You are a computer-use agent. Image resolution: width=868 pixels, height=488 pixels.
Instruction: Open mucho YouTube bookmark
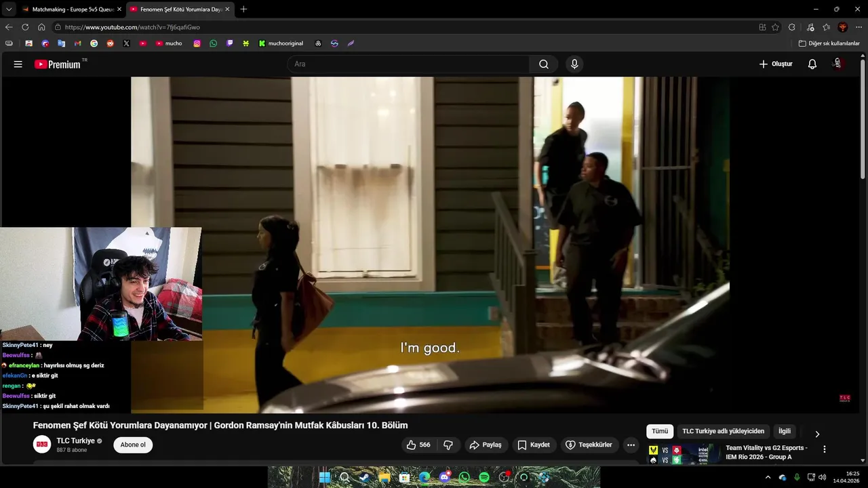169,43
